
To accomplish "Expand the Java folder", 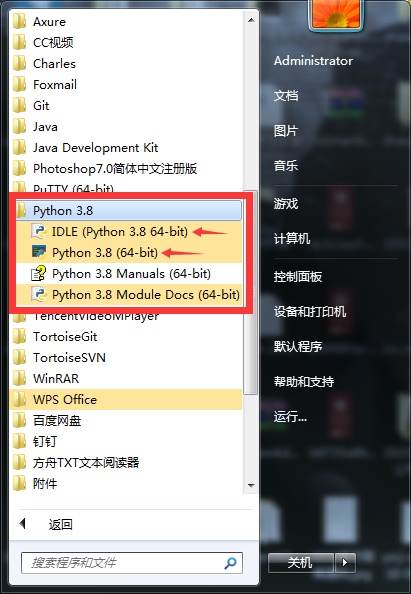I will click(x=126, y=127).
